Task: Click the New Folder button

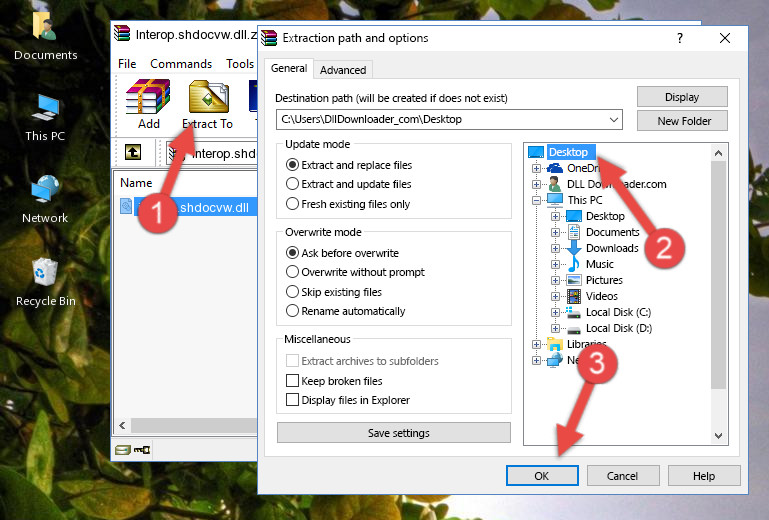Action: pyautogui.click(x=682, y=121)
